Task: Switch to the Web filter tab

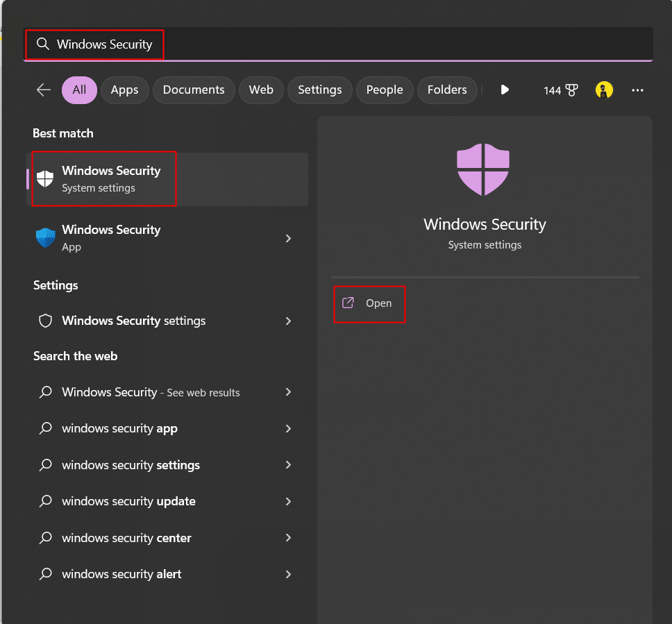Action: coord(261,90)
